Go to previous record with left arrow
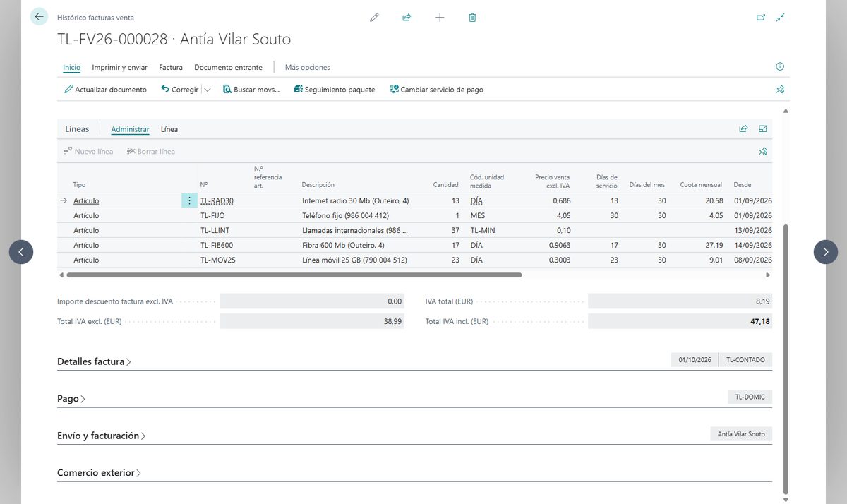The width and height of the screenshot is (847, 504). point(21,252)
